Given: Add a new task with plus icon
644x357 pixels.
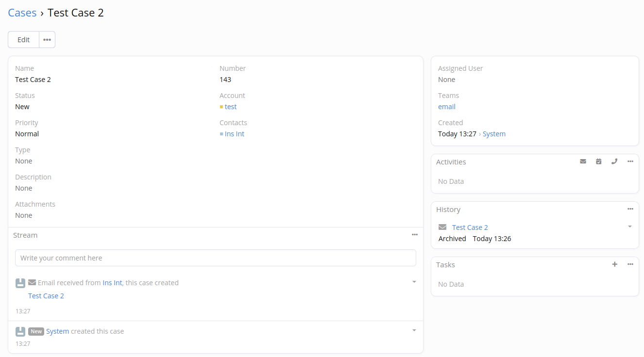Looking at the screenshot, I should point(614,264).
